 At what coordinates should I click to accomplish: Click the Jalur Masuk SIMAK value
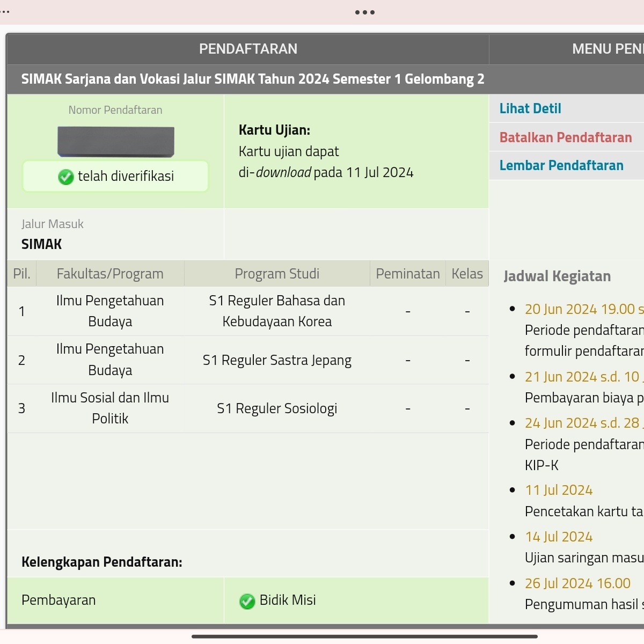41,244
